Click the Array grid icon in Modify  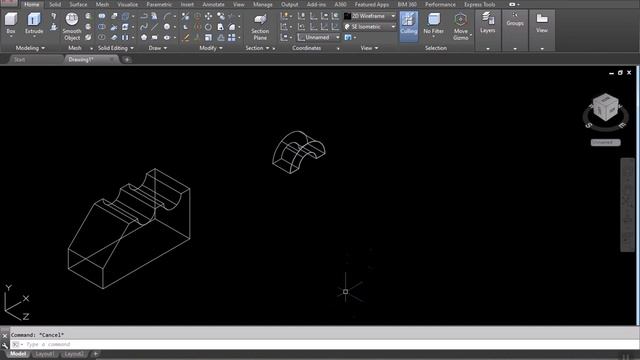232,38
